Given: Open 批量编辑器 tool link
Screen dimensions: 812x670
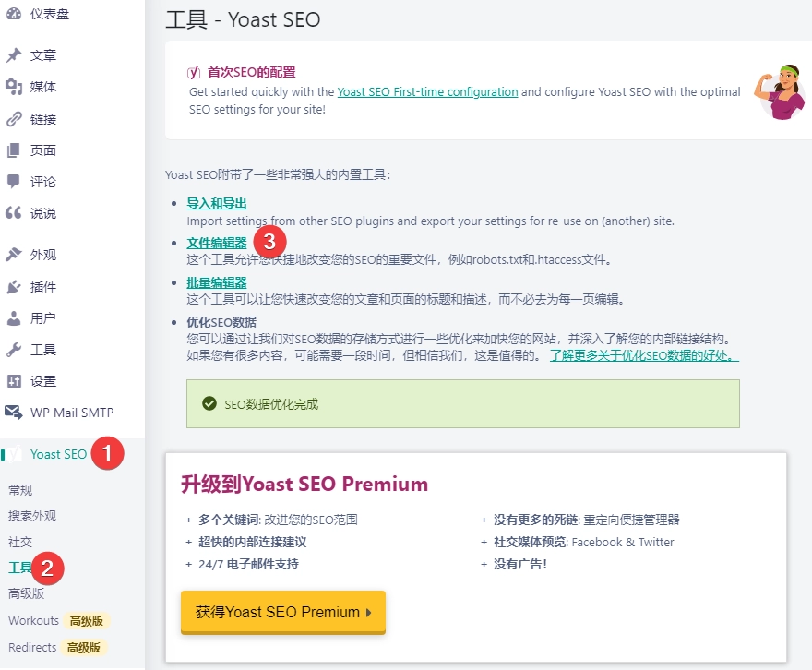Looking at the screenshot, I should tap(217, 282).
